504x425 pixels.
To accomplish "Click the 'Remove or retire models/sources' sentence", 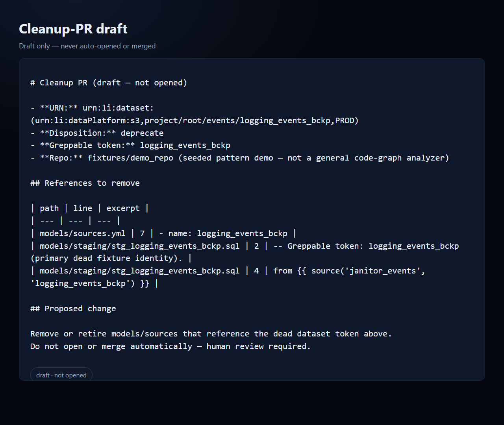I will (211, 334).
